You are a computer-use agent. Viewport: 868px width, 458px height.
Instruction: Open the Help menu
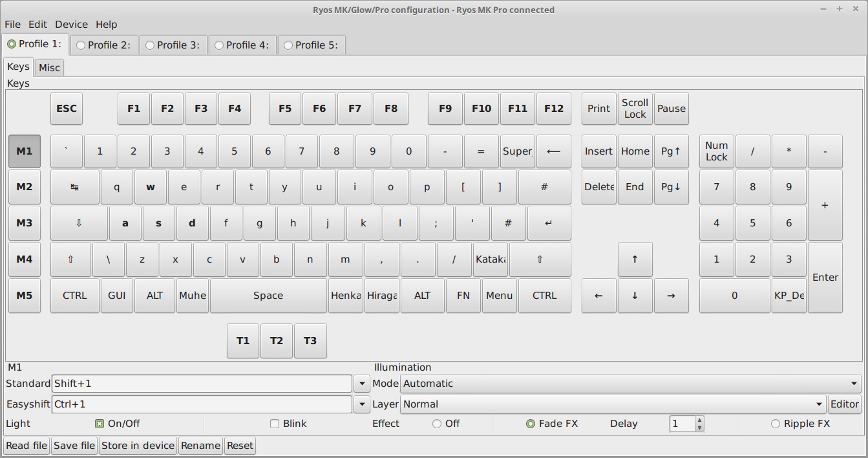tap(107, 24)
